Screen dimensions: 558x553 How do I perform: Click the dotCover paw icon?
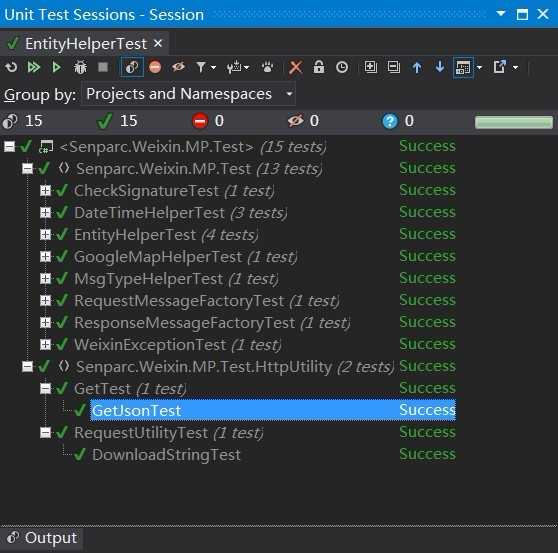[267, 67]
